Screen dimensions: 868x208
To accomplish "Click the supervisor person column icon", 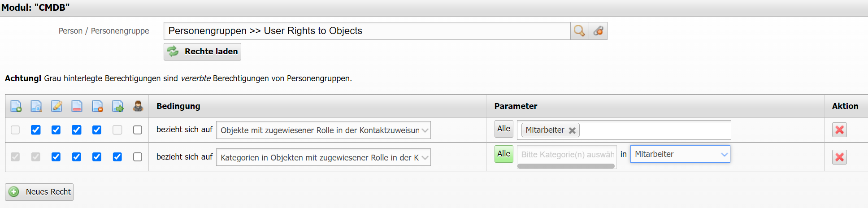I will [138, 106].
